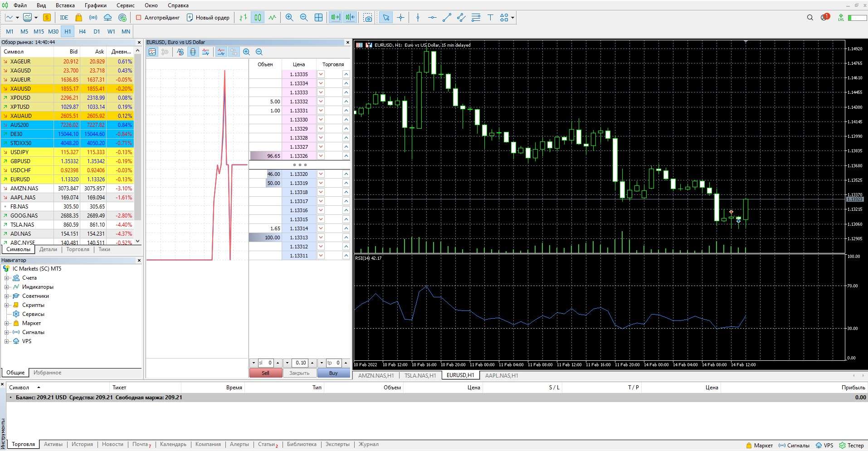The image size is (868, 451).
Task: Open the История tab in toolbox
Action: coord(82,444)
